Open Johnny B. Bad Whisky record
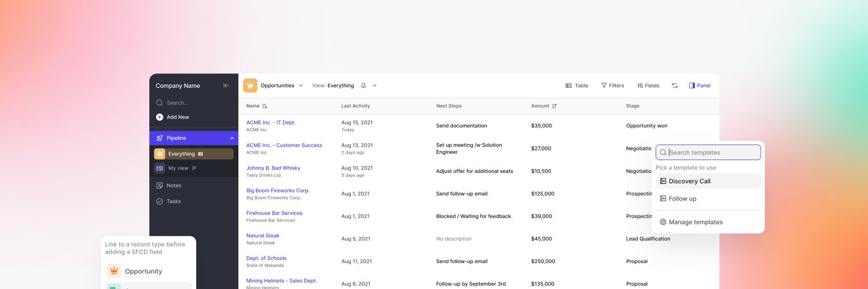868x289 pixels. [273, 168]
